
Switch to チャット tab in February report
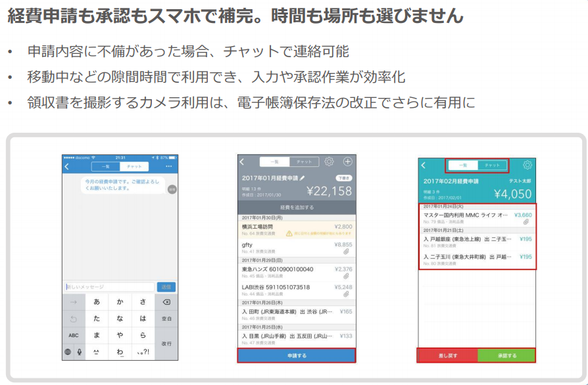tap(492, 166)
